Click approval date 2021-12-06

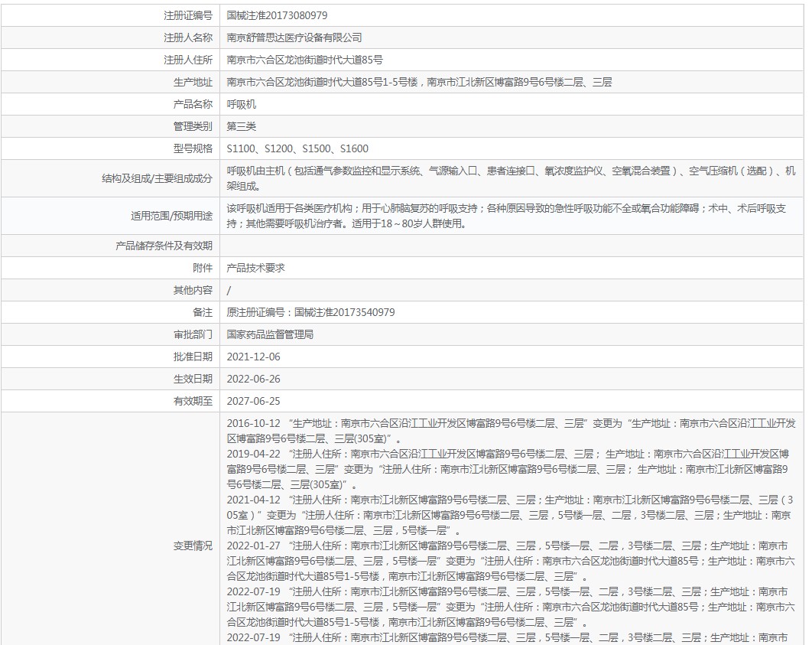tap(253, 357)
